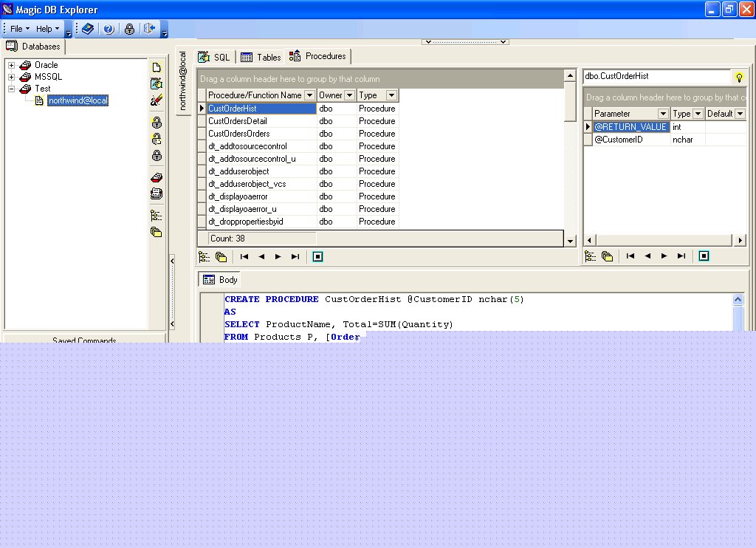The image size is (756, 548).
Task: Select the MSSQL database group
Action: pos(48,77)
